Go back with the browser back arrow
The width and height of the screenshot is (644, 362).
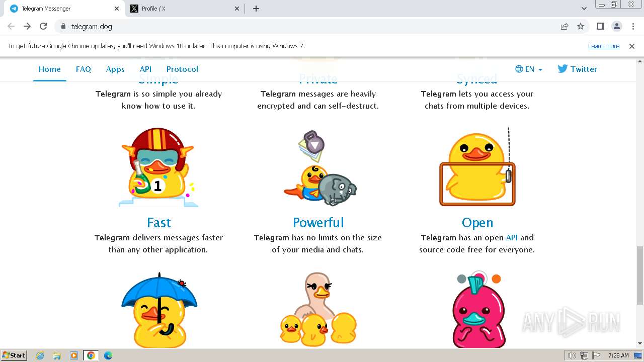[x=11, y=26]
